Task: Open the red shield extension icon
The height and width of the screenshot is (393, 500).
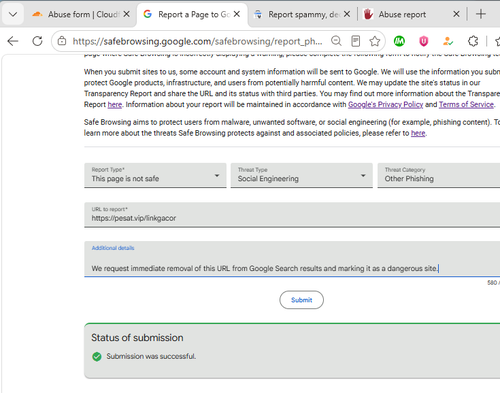Action: coord(424,41)
